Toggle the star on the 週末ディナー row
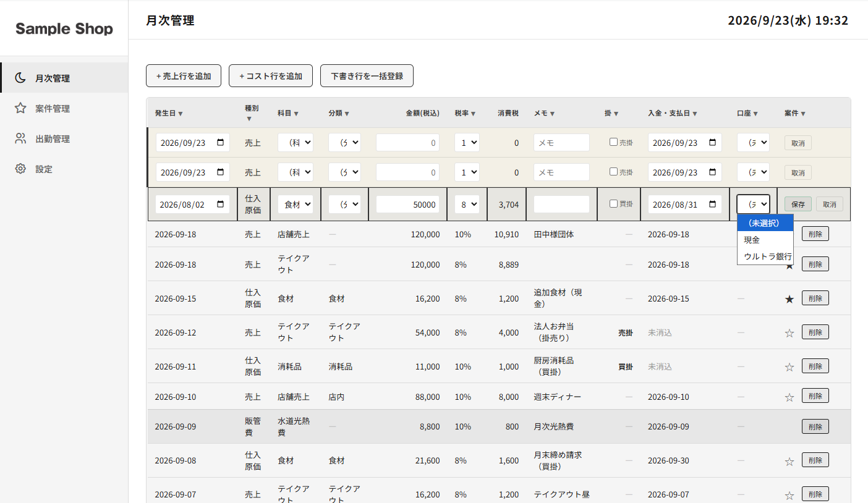Image resolution: width=868 pixels, height=503 pixels. 789,397
